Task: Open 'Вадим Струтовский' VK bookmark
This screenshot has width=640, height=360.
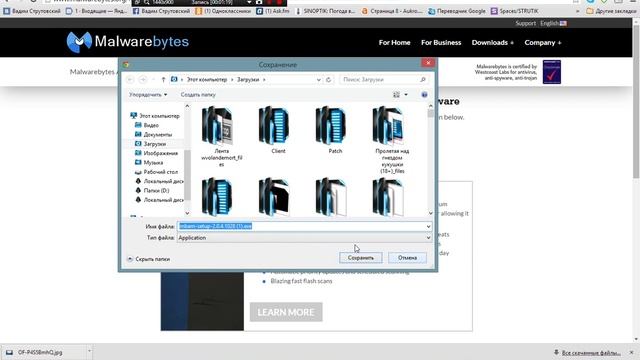Action: [32, 11]
